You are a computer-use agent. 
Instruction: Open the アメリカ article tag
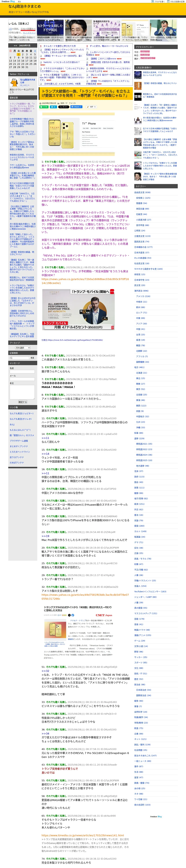point(72,103)
